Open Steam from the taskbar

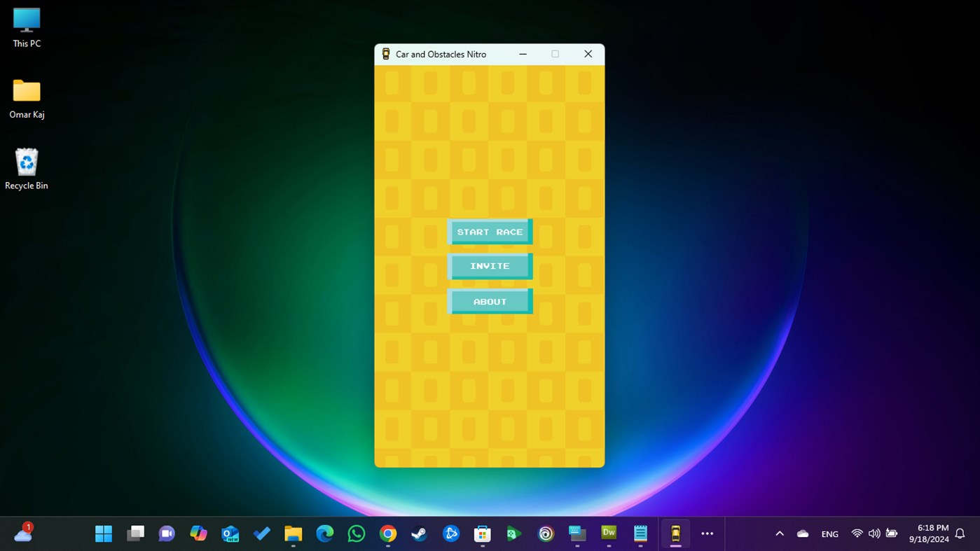pos(420,533)
